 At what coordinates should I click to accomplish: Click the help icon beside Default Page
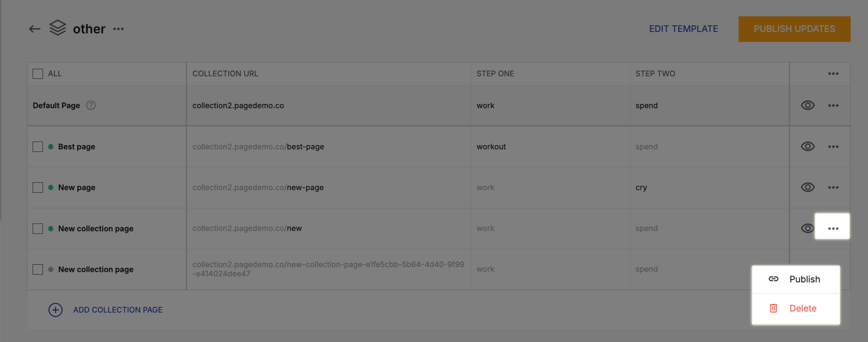point(91,105)
